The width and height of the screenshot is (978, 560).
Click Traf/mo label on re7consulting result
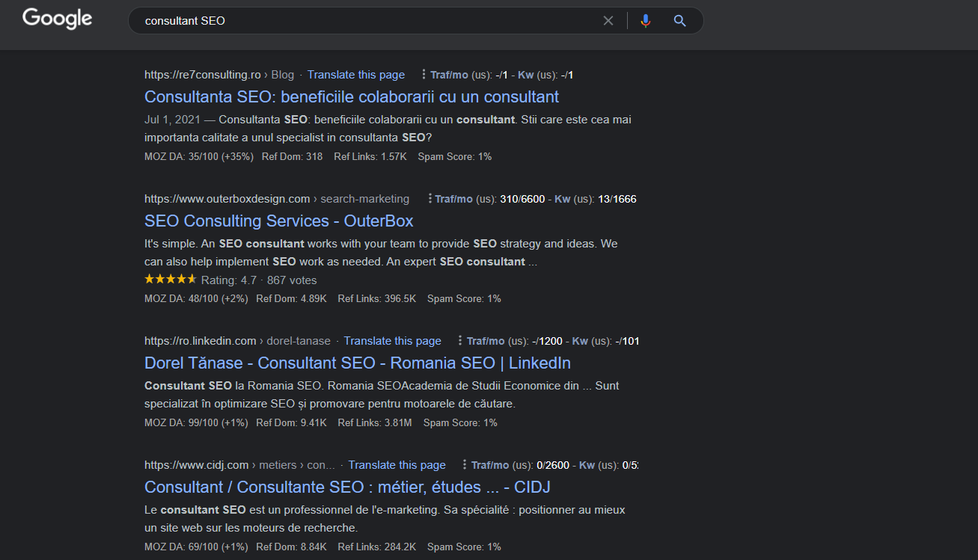449,75
